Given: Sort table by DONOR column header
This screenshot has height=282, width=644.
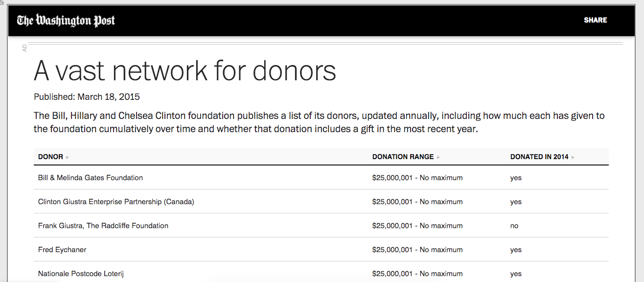Looking at the screenshot, I should 50,157.
